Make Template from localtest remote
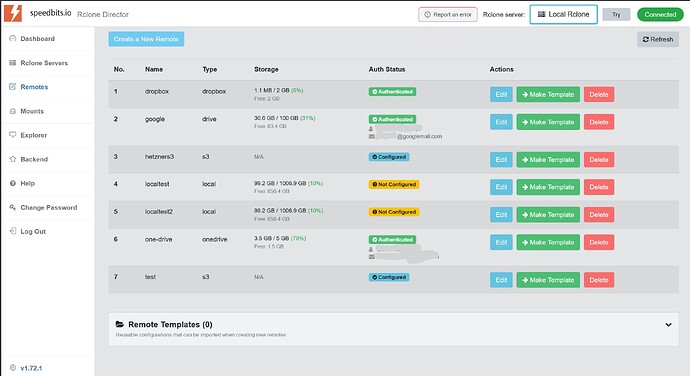Image resolution: width=690 pixels, height=376 pixels. coord(548,187)
